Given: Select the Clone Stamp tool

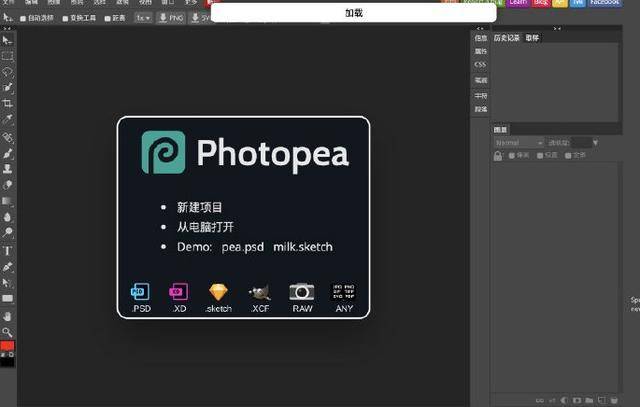Looking at the screenshot, I should (7, 169).
